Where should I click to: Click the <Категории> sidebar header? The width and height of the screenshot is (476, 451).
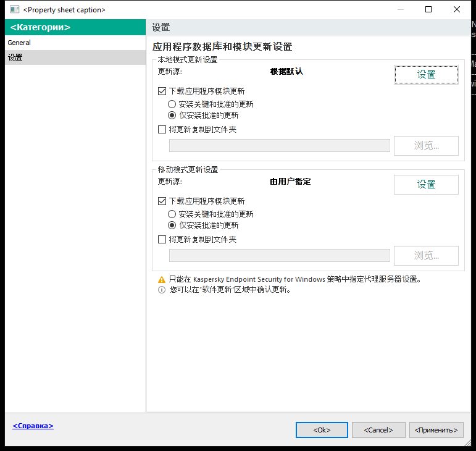75,27
